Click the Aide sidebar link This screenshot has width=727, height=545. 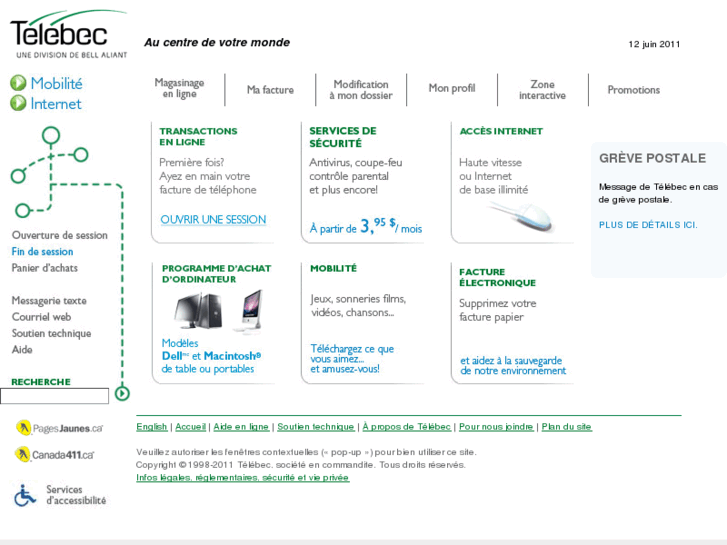click(x=22, y=349)
